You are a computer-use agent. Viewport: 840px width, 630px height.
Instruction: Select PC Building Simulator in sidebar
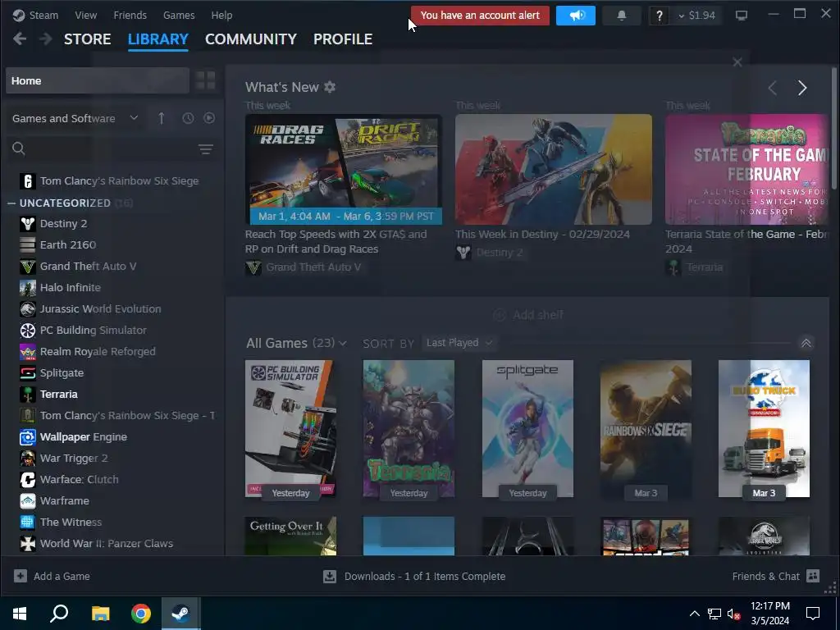(94, 331)
